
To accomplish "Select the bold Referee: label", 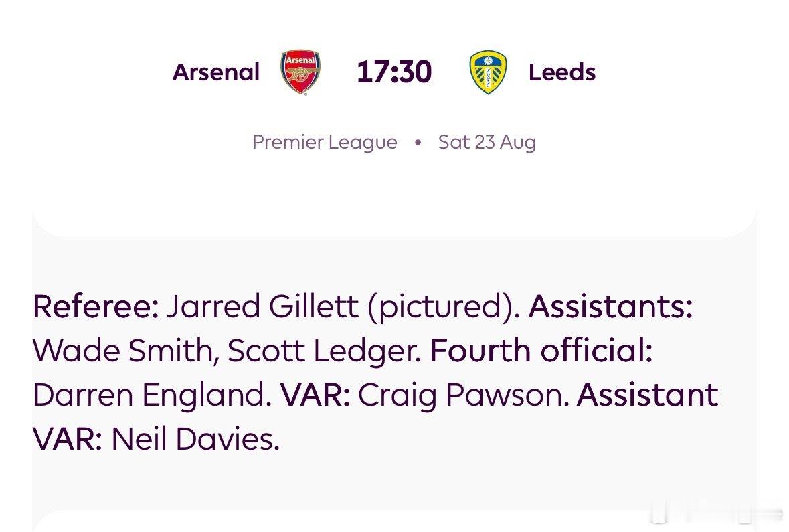I will click(x=96, y=306).
